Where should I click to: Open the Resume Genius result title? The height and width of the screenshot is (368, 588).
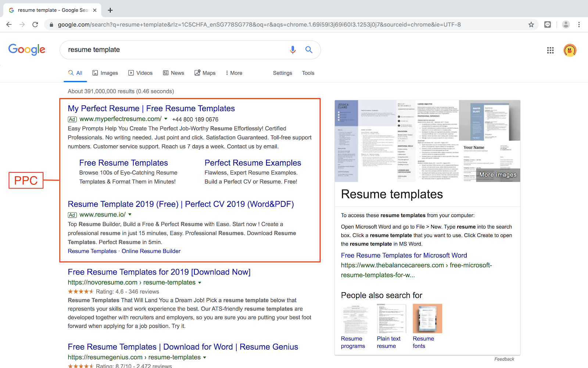pos(183,347)
